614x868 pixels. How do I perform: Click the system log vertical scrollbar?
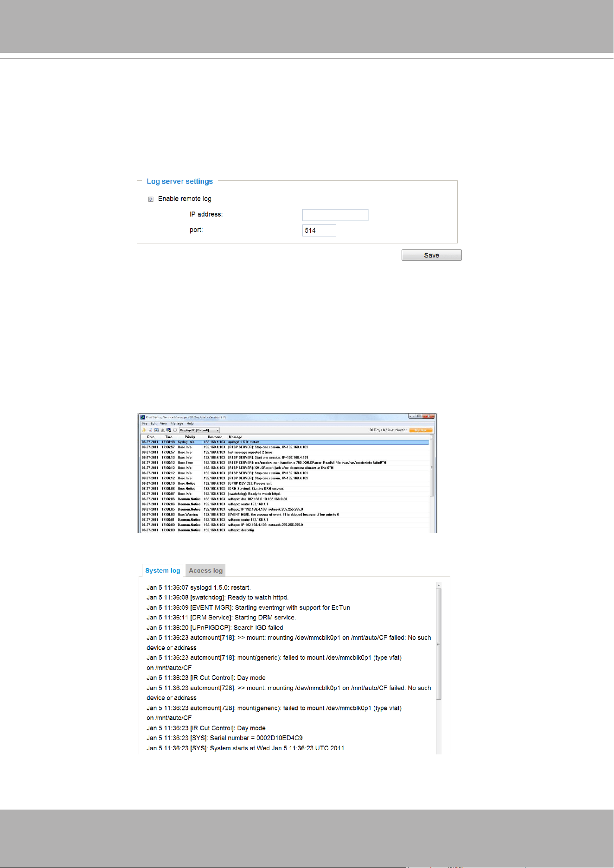(x=439, y=668)
